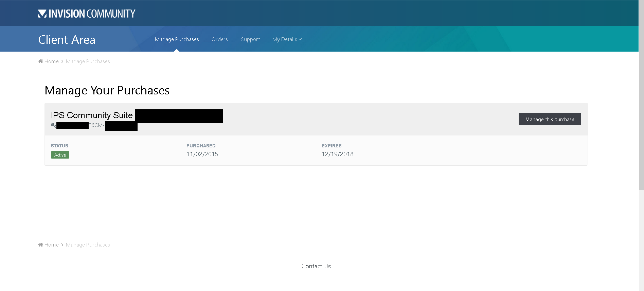Click the STATUS column label
The width and height of the screenshot is (644, 291).
pyautogui.click(x=59, y=146)
